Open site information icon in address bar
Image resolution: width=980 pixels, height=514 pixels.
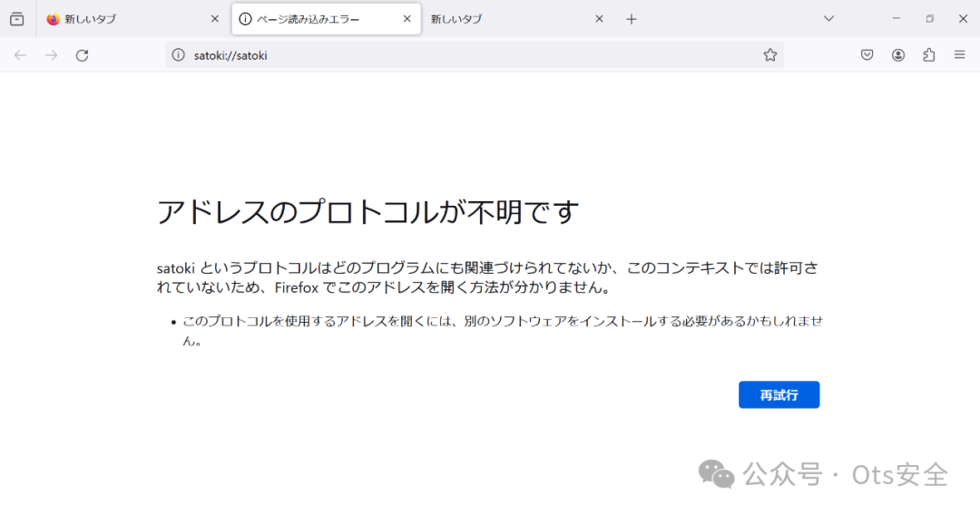178,55
